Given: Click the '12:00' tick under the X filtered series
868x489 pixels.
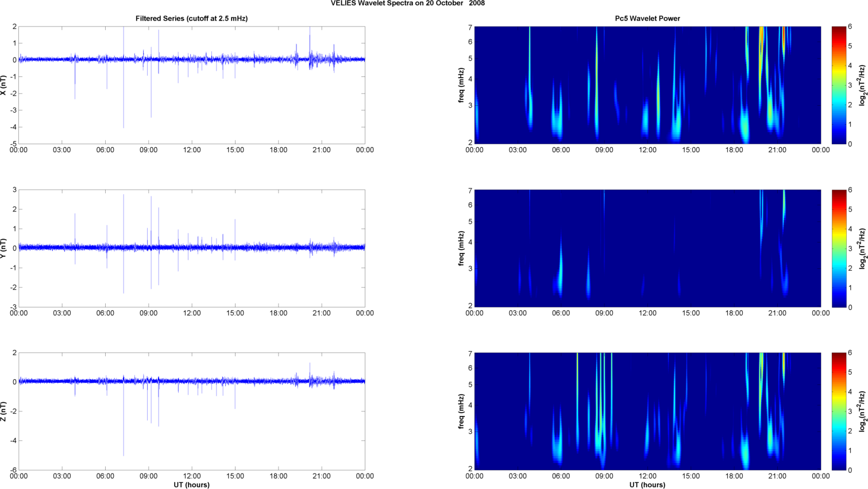Looking at the screenshot, I should [x=192, y=150].
